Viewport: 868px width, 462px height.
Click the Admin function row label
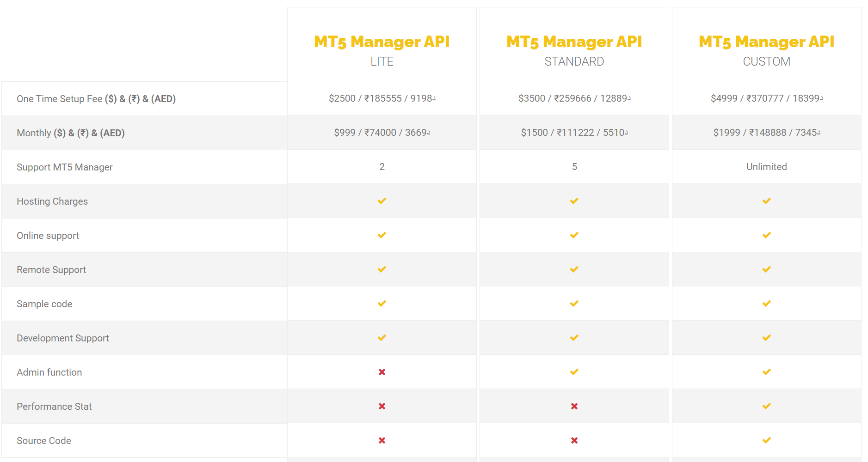(x=49, y=372)
